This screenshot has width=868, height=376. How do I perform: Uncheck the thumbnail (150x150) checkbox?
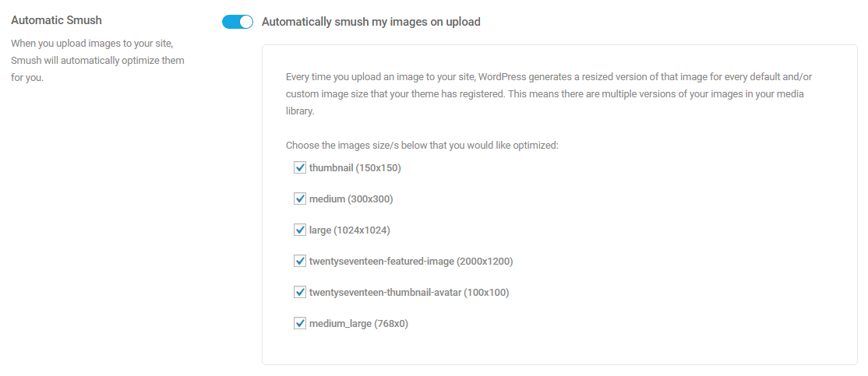click(299, 167)
